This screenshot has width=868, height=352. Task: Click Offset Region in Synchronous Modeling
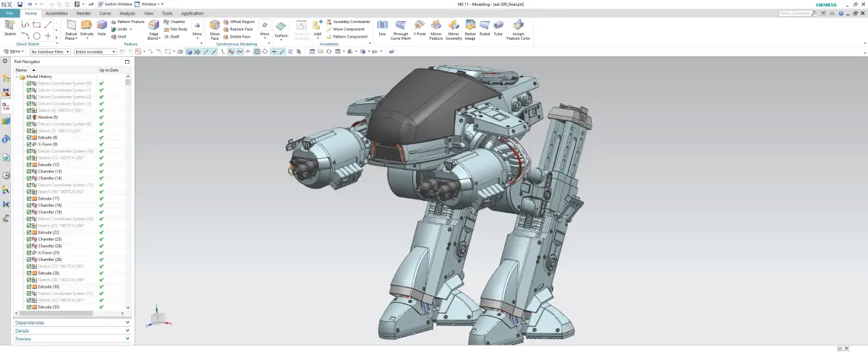239,22
